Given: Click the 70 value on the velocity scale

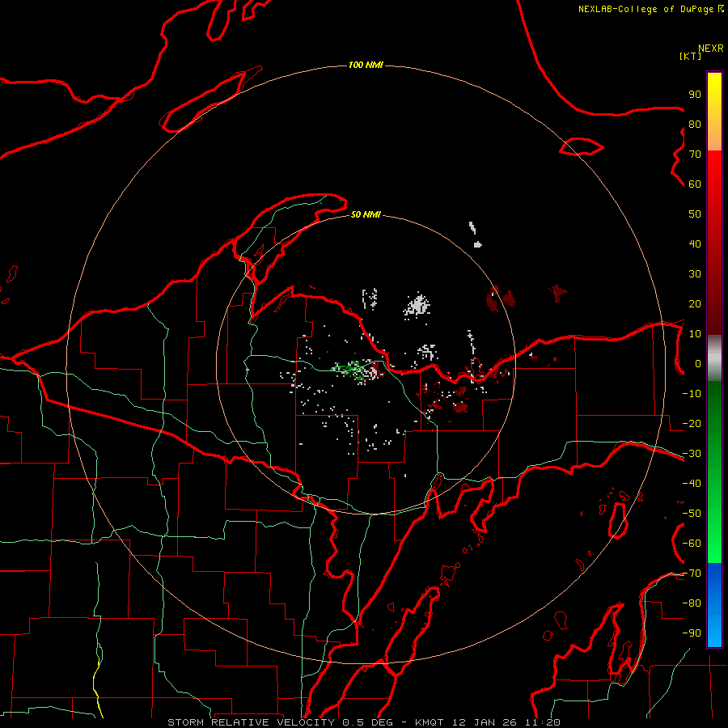Looking at the screenshot, I should pos(695,154).
